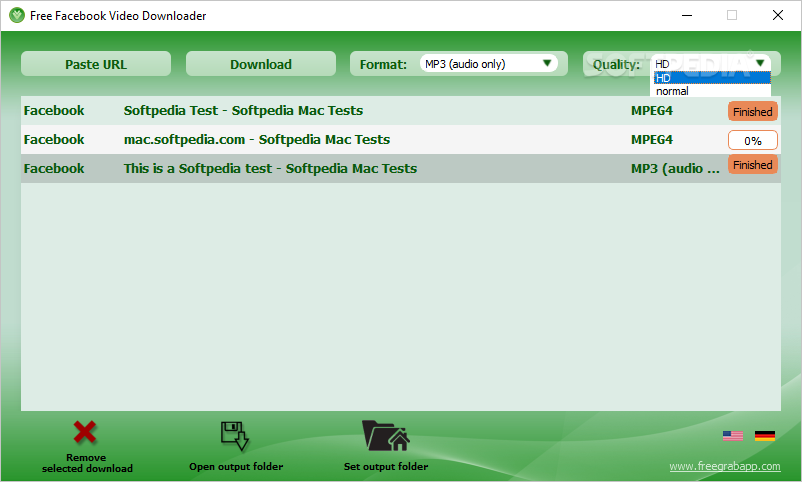Click 'MP3 (audio ...' format cell
The width and height of the screenshot is (802, 482).
click(x=675, y=169)
